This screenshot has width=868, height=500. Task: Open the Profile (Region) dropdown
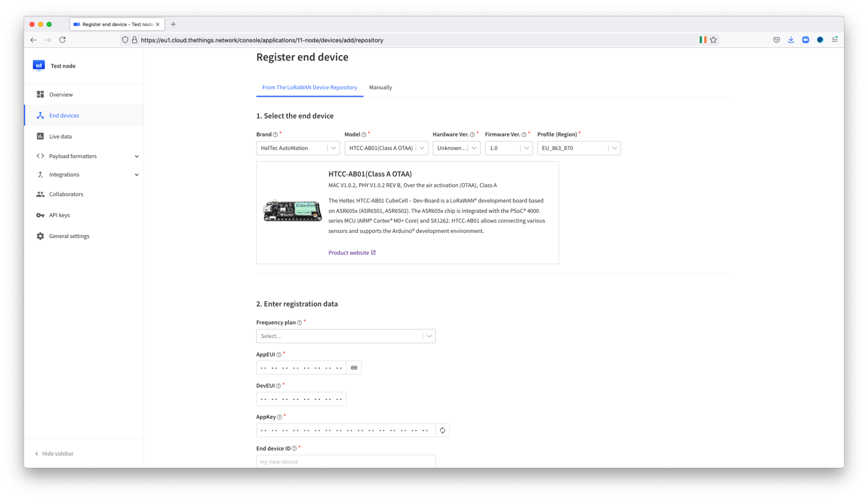click(x=578, y=148)
